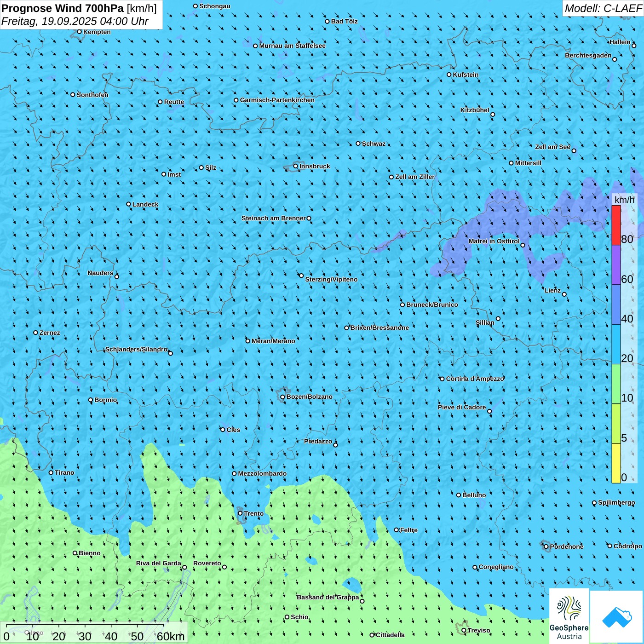Click the 'Pieve di Cadore' label

(462, 407)
